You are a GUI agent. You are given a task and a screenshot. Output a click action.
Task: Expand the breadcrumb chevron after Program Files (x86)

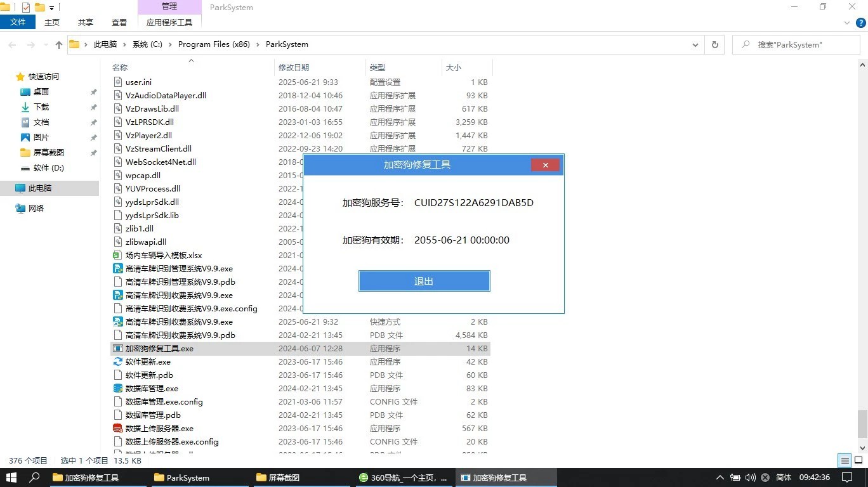[258, 44]
